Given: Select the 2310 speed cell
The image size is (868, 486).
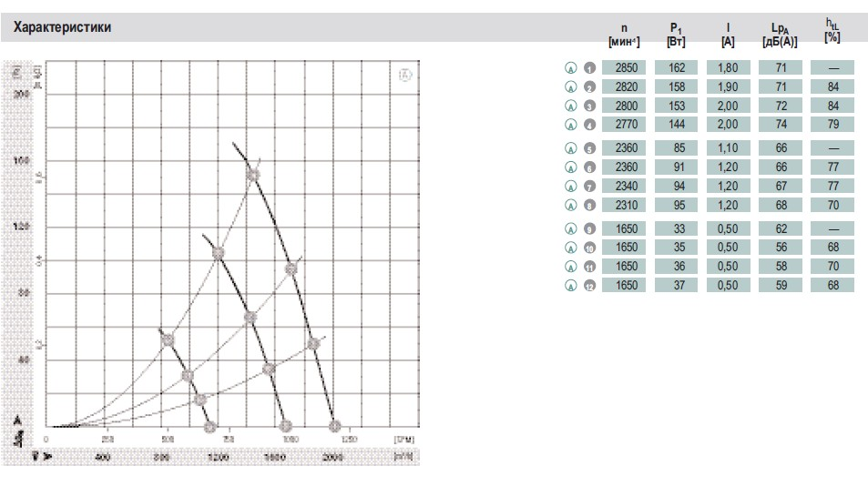Looking at the screenshot, I should pos(624,205).
